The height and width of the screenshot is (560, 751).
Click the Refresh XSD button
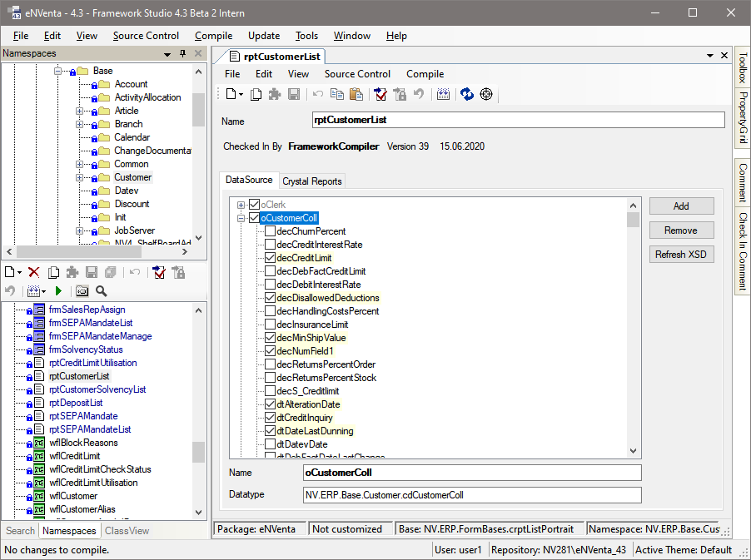[x=681, y=254]
